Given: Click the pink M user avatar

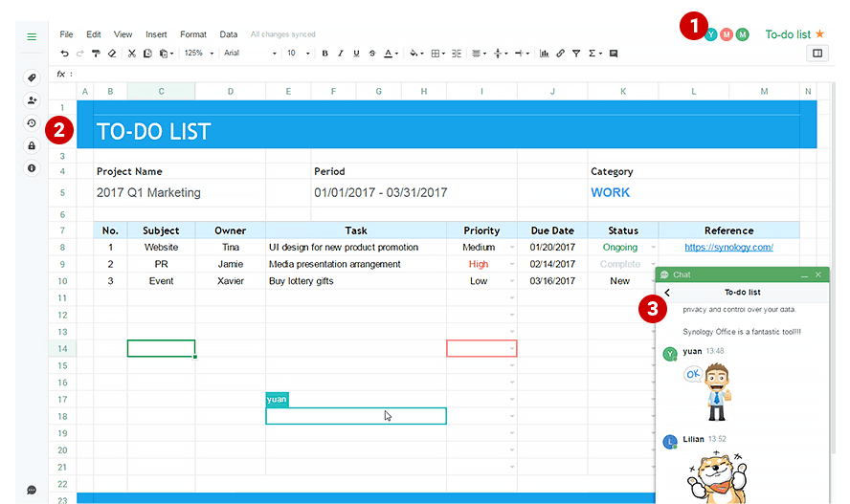Looking at the screenshot, I should point(727,34).
